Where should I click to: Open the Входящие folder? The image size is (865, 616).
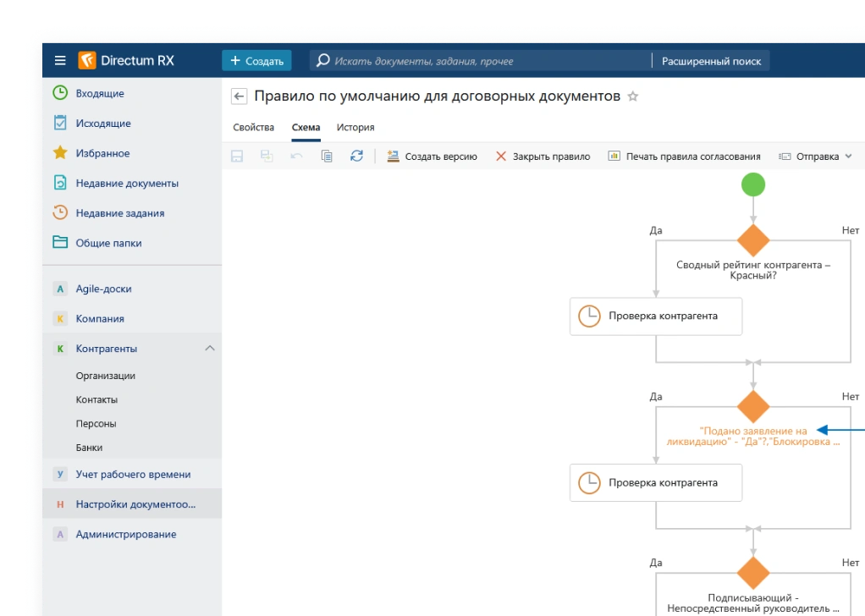pyautogui.click(x=99, y=93)
